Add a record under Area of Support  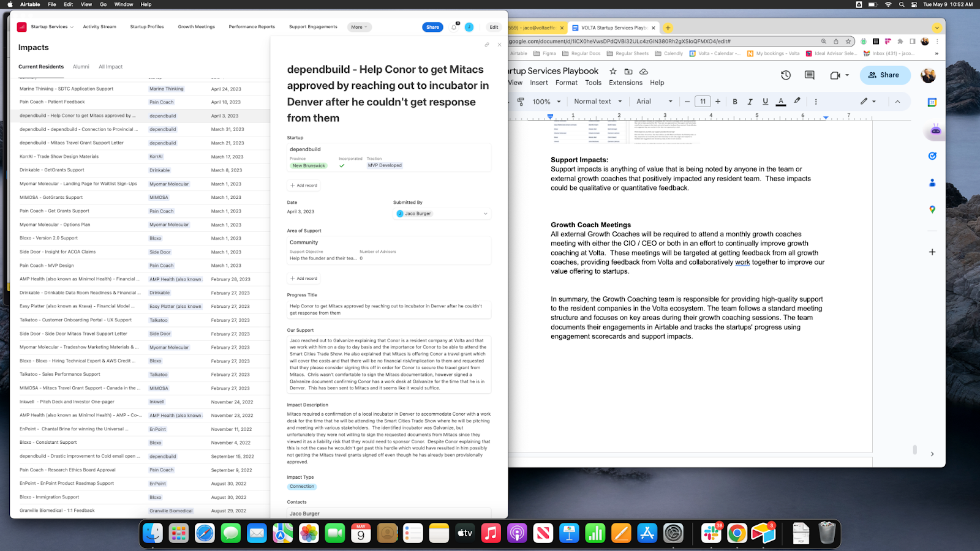[x=304, y=279]
